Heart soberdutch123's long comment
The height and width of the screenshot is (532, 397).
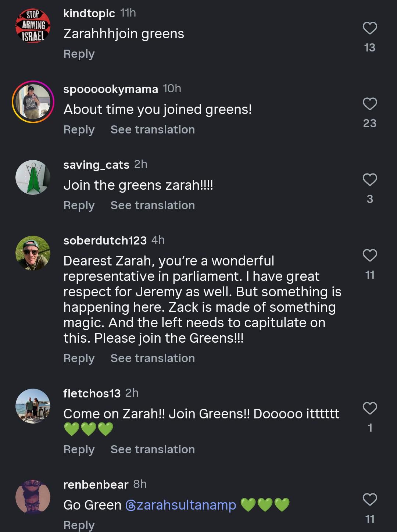369,256
